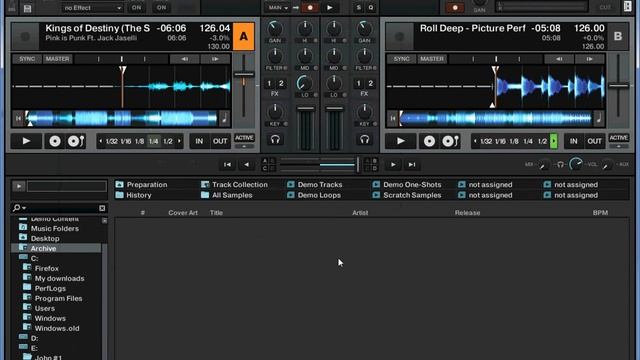Click the browser preview play button
Image resolution: width=640 pixels, height=360 pixels.
click(19, 186)
